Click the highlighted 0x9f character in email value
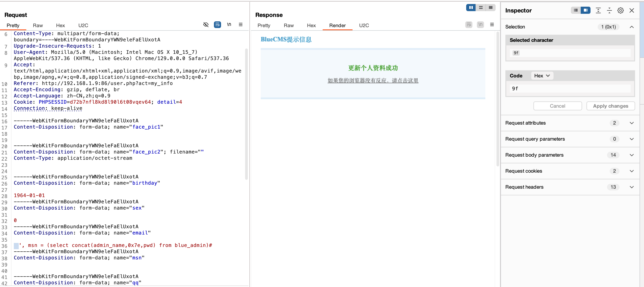The width and height of the screenshot is (644, 287). coord(16,246)
